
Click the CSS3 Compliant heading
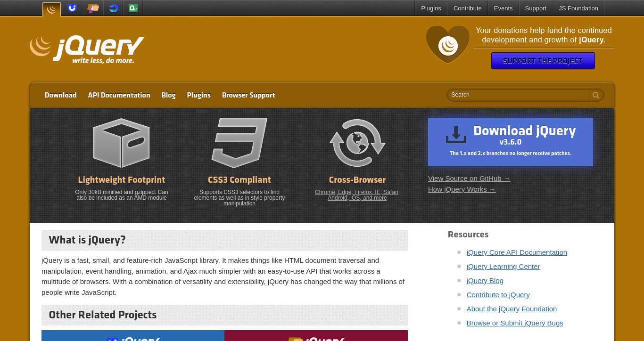click(239, 180)
